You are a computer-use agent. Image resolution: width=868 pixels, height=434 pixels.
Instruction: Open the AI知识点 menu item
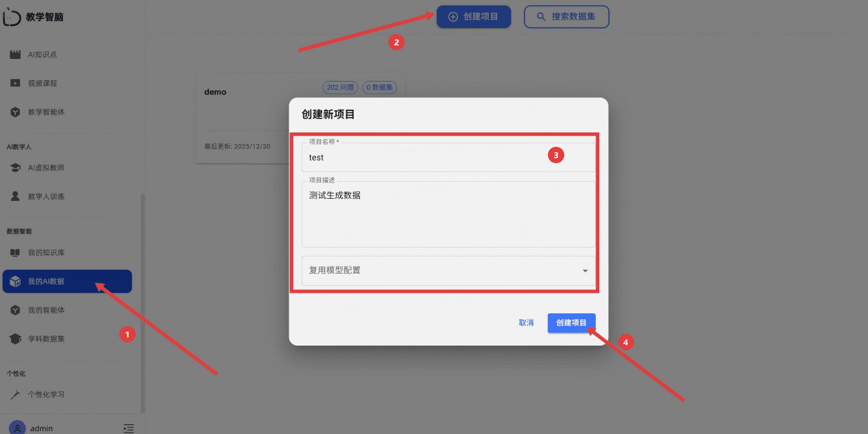click(67, 54)
